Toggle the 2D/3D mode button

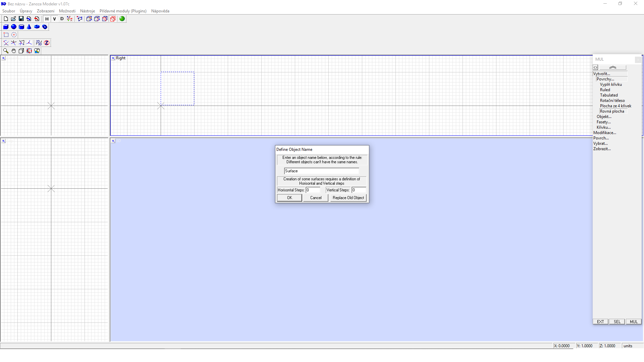click(x=39, y=43)
